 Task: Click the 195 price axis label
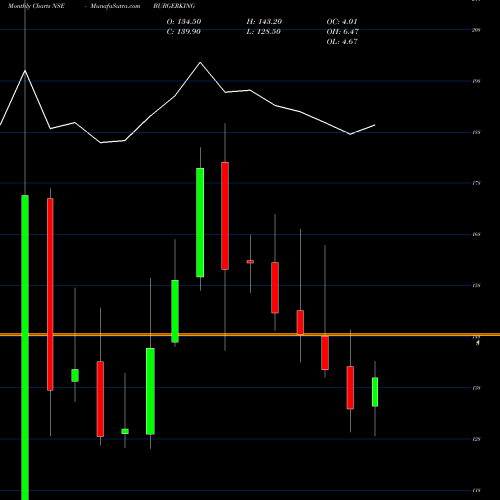pyautogui.click(x=476, y=81)
